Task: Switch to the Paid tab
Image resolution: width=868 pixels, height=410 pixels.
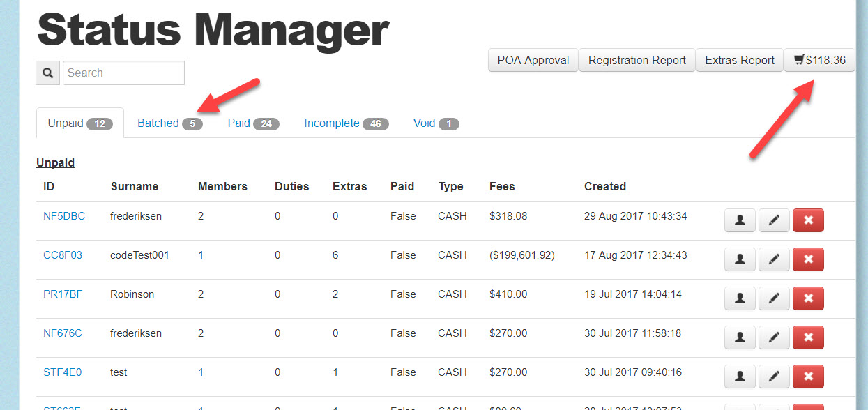Action: coord(253,123)
